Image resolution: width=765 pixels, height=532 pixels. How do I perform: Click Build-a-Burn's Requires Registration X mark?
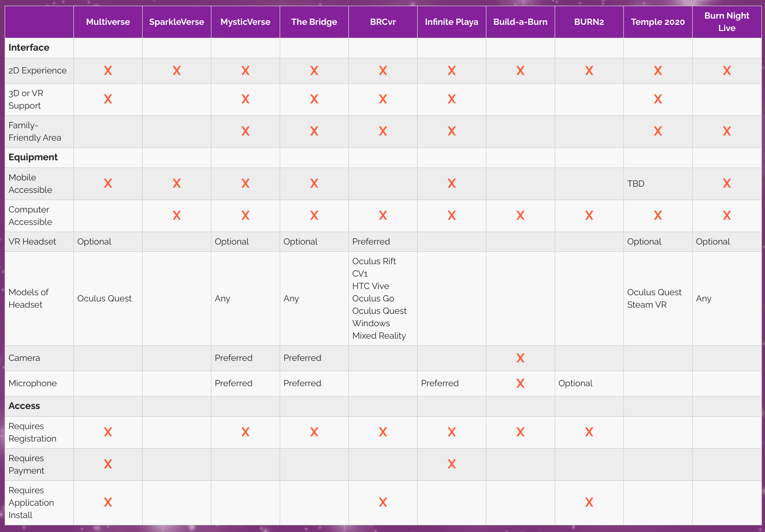pos(521,432)
